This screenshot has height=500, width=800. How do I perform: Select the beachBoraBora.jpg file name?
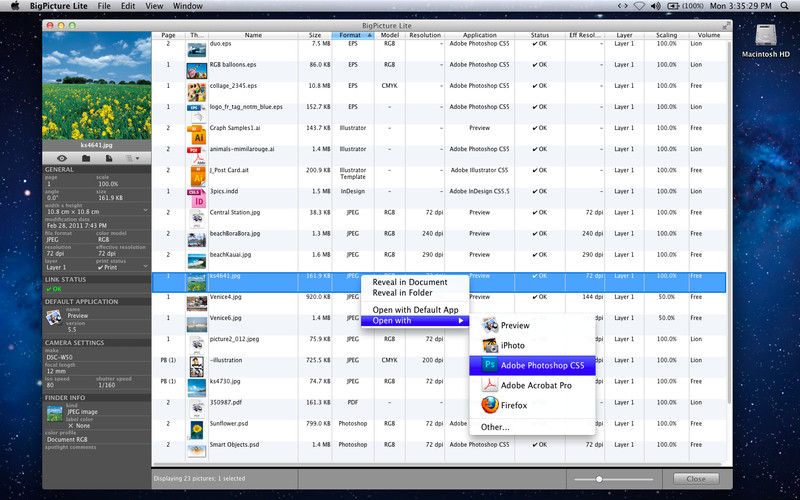pyautogui.click(x=235, y=233)
